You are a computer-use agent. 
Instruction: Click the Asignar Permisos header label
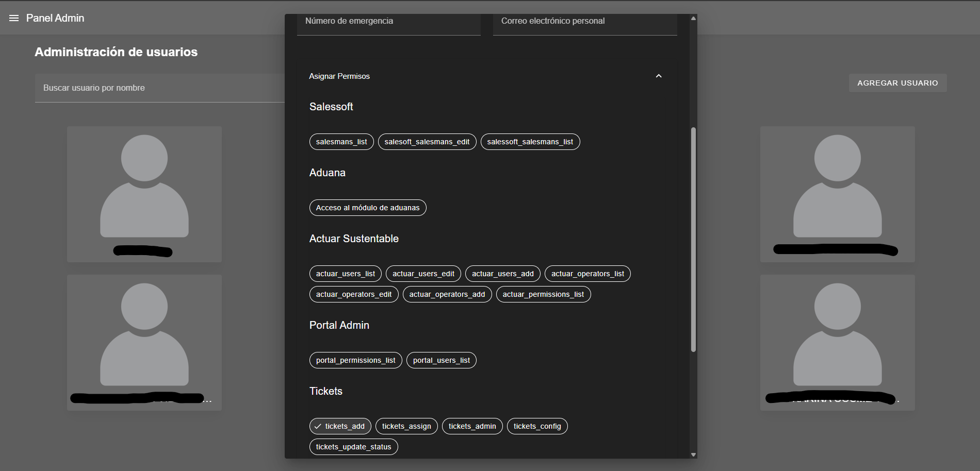click(339, 76)
